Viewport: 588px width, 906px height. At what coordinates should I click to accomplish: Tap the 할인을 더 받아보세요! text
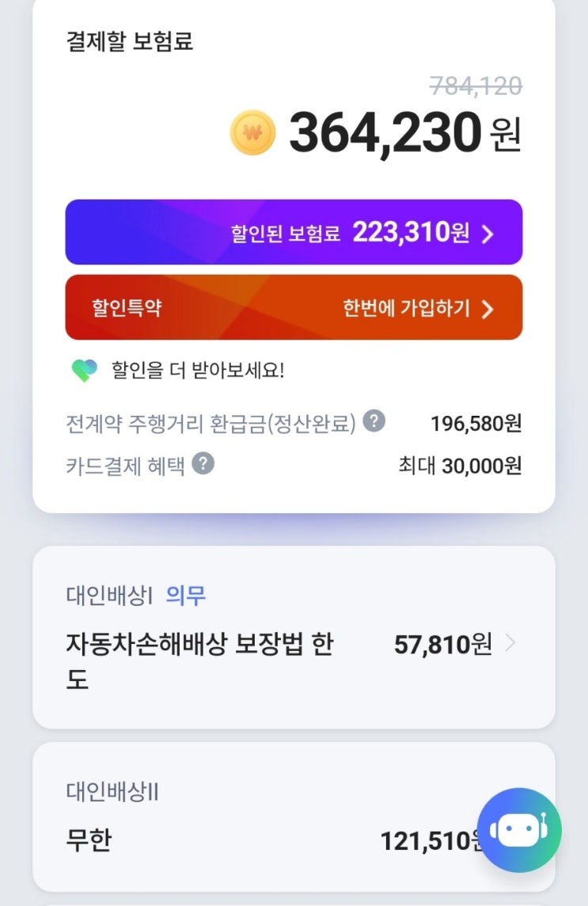point(197,370)
